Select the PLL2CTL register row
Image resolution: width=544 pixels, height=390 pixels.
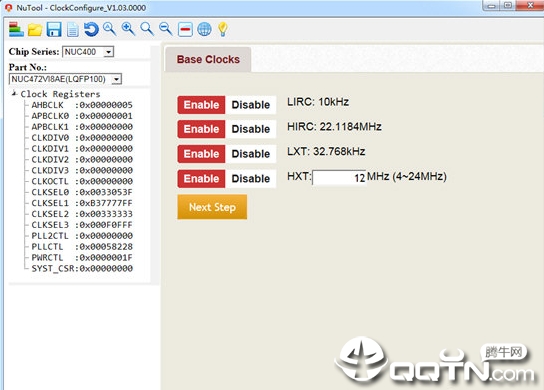[x=82, y=236]
